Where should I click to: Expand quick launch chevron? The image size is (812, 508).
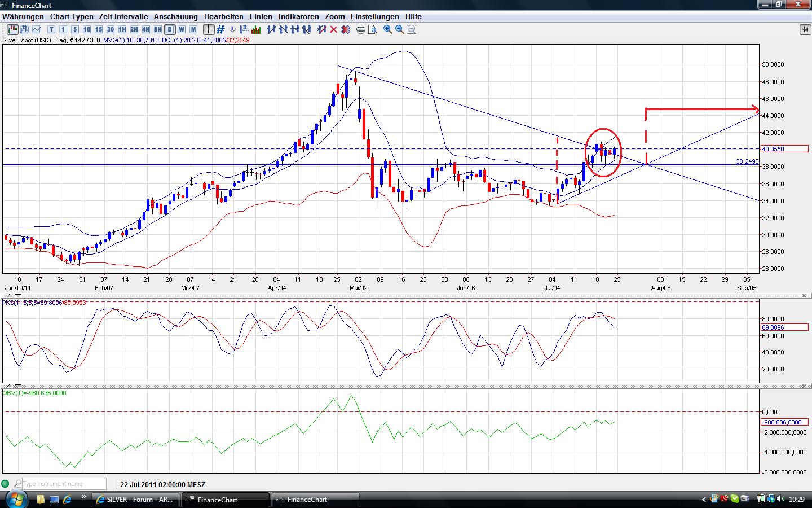[x=85, y=497]
